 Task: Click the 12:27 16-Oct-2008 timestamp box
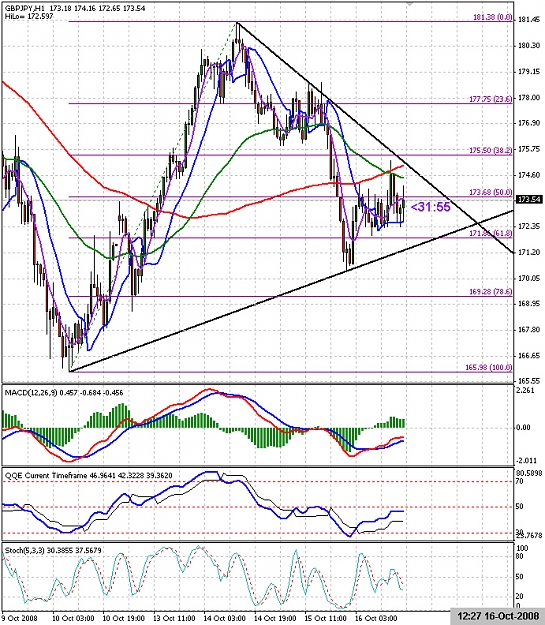click(x=498, y=617)
